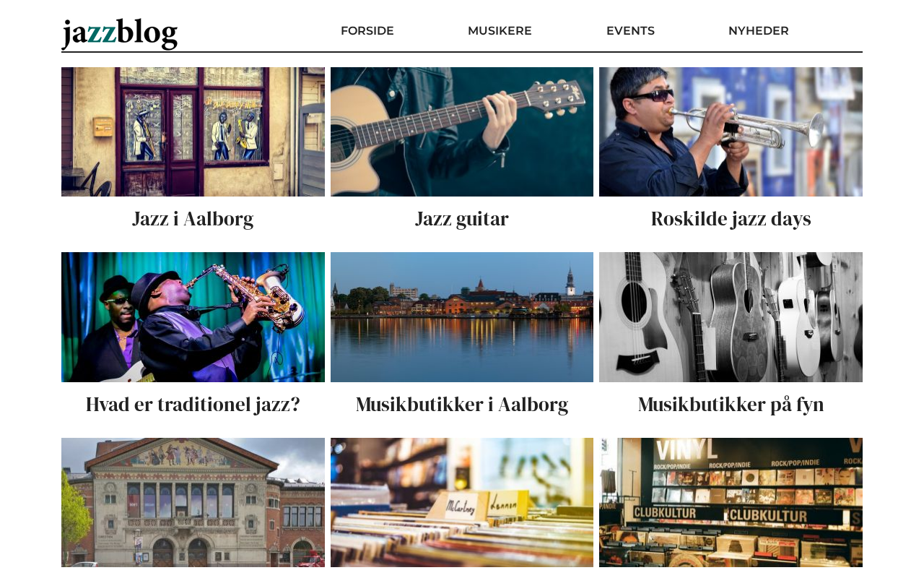This screenshot has width=924, height=578.
Task: Open the Jazz i Aalborg article title
Action: 193,219
